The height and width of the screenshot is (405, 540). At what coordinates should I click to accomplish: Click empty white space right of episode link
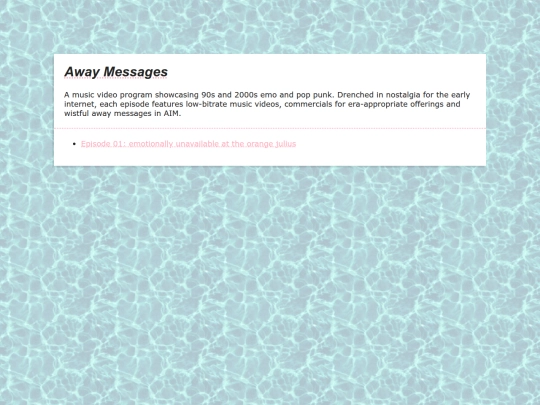(x=389, y=144)
